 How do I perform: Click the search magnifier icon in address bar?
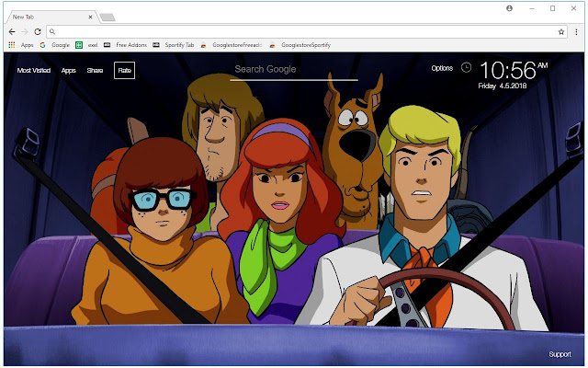tap(52, 32)
